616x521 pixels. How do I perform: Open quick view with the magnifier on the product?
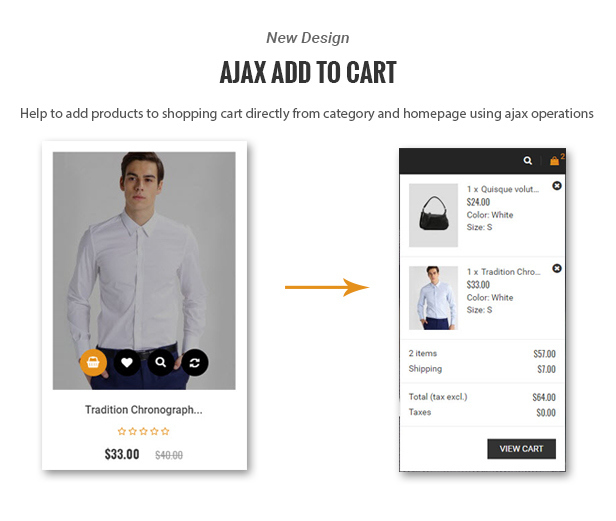click(161, 362)
